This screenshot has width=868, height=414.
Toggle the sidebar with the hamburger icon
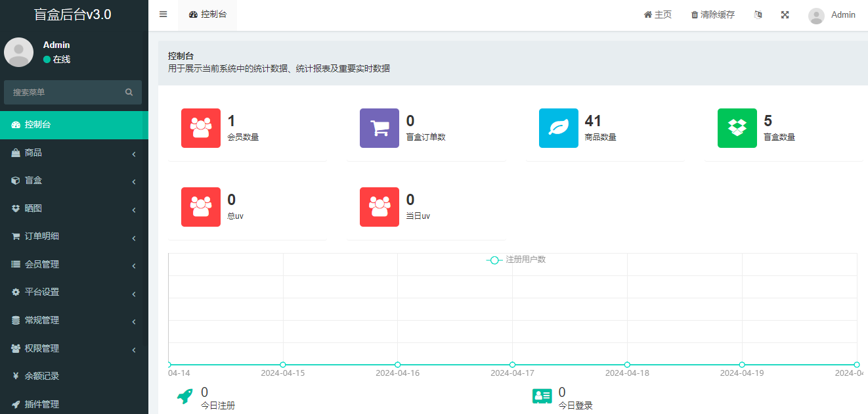click(x=163, y=14)
